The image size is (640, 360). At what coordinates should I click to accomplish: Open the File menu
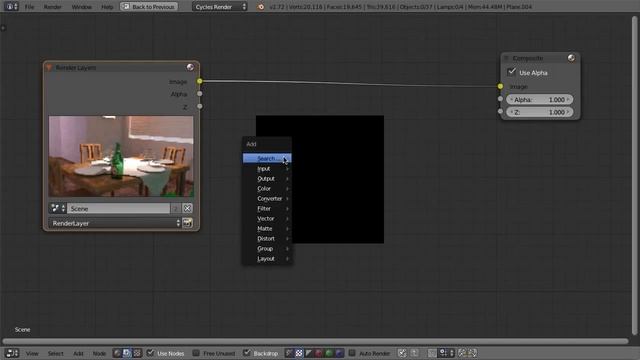tap(29, 7)
